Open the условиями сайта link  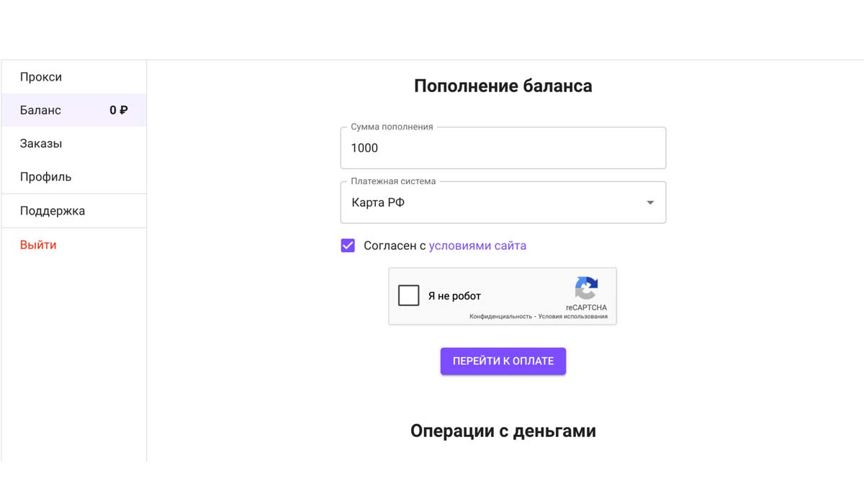point(477,246)
